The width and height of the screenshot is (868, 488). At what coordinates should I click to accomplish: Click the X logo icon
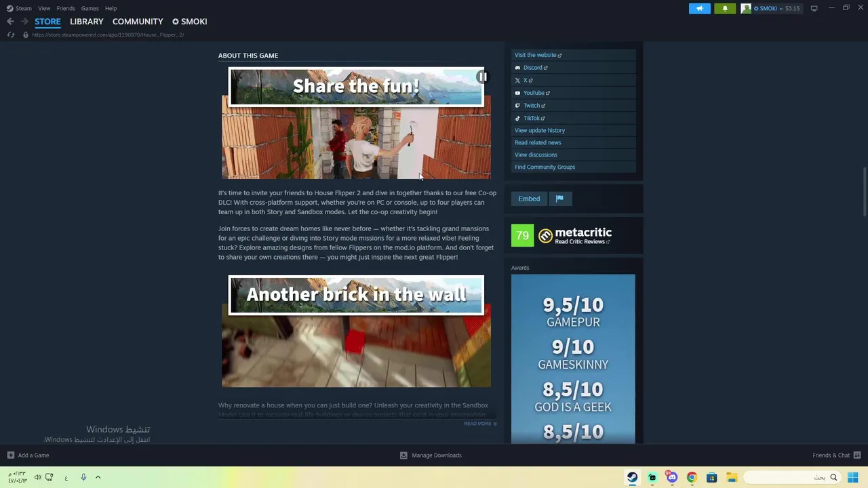(517, 81)
